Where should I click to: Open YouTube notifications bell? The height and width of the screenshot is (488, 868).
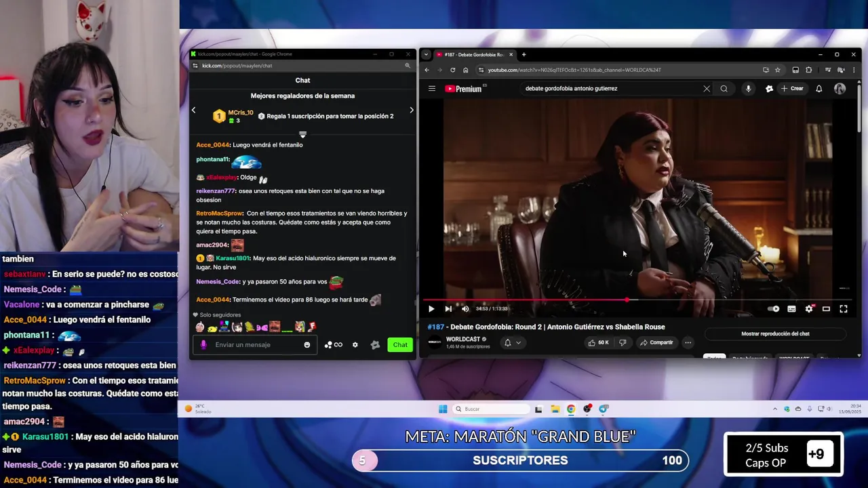819,89
